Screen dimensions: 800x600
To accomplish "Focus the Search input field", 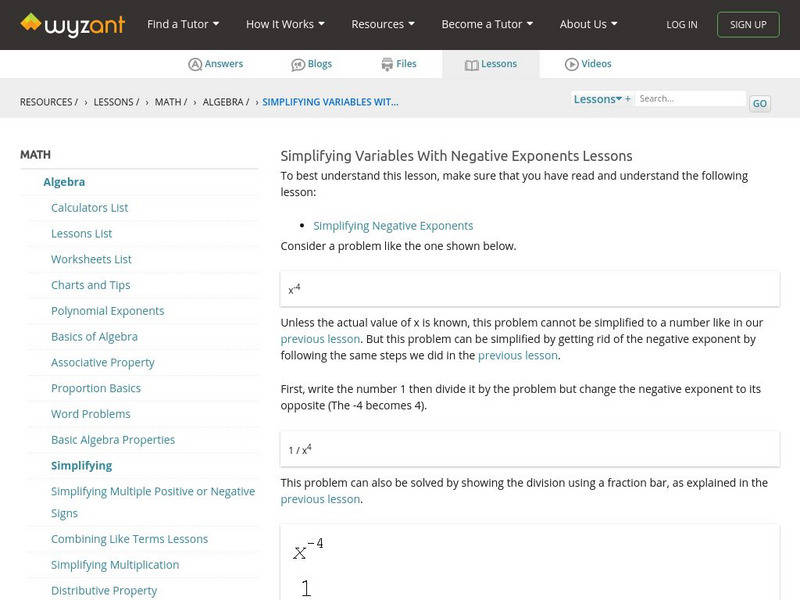I will click(x=690, y=99).
